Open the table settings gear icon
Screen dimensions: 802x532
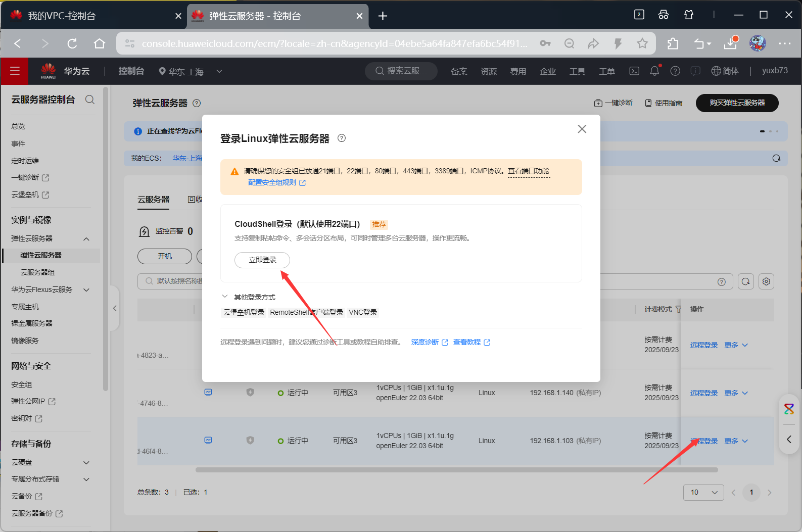coord(767,281)
